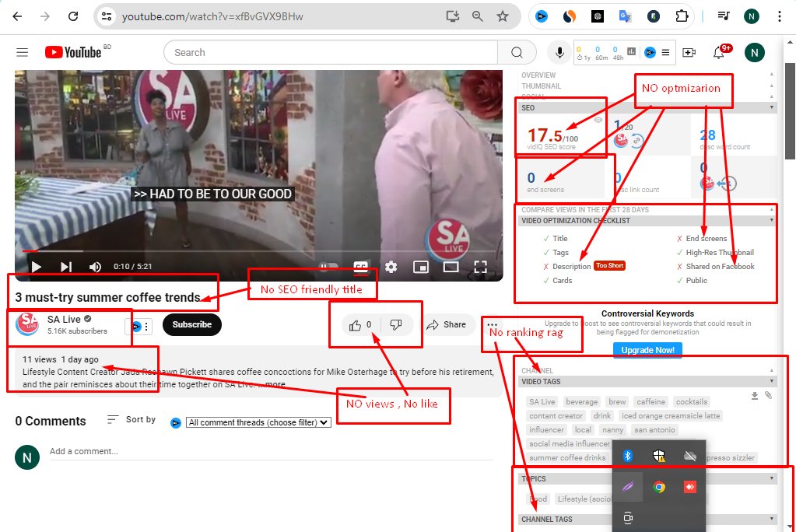The width and height of the screenshot is (796, 532).
Task: Expand COMPARE VIEWS IN THE FIRST 28 DAYS
Action: coord(647,210)
